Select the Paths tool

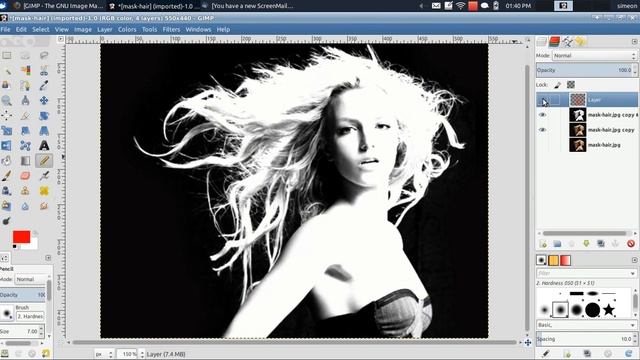tap(25, 85)
